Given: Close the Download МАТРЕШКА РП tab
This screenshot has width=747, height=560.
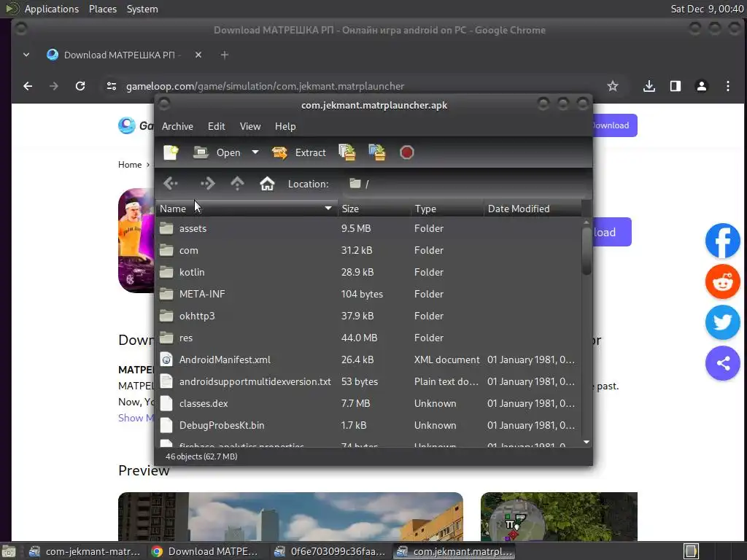Looking at the screenshot, I should coord(198,55).
